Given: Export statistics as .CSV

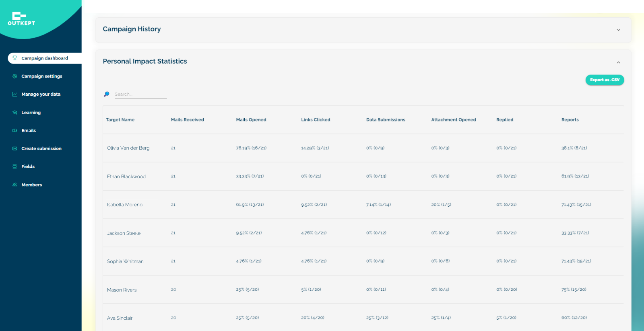Looking at the screenshot, I should click(x=605, y=80).
